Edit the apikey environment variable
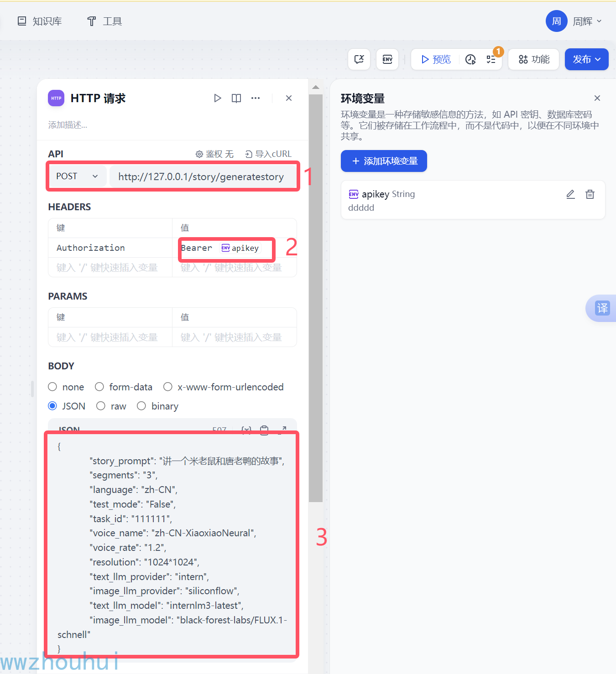Viewport: 616px width, 674px height. (x=570, y=194)
